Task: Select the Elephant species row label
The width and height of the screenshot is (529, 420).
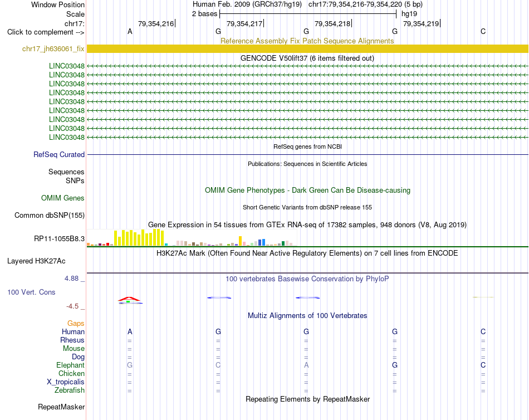Action: [70, 365]
